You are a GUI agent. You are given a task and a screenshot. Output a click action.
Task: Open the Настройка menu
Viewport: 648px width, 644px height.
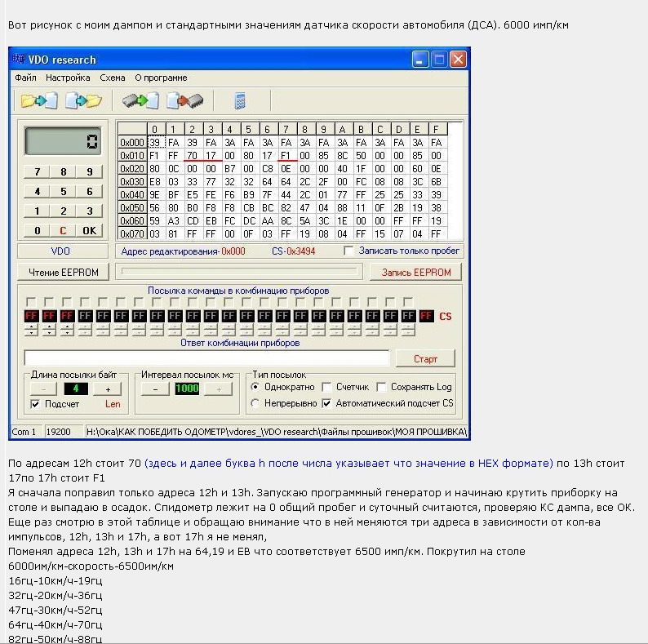click(68, 78)
